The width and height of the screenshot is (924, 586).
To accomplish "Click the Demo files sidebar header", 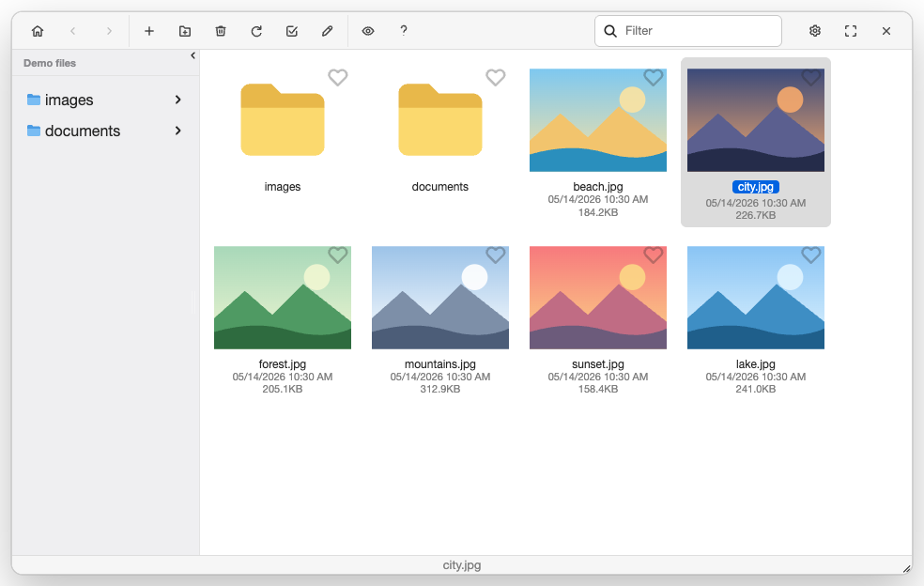I will 50,63.
